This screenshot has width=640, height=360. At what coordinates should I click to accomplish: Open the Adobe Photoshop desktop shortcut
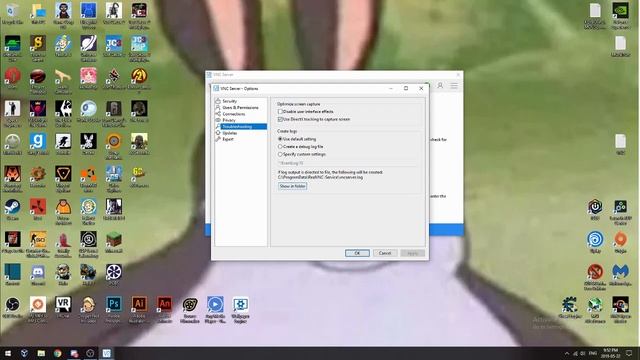click(x=113, y=309)
